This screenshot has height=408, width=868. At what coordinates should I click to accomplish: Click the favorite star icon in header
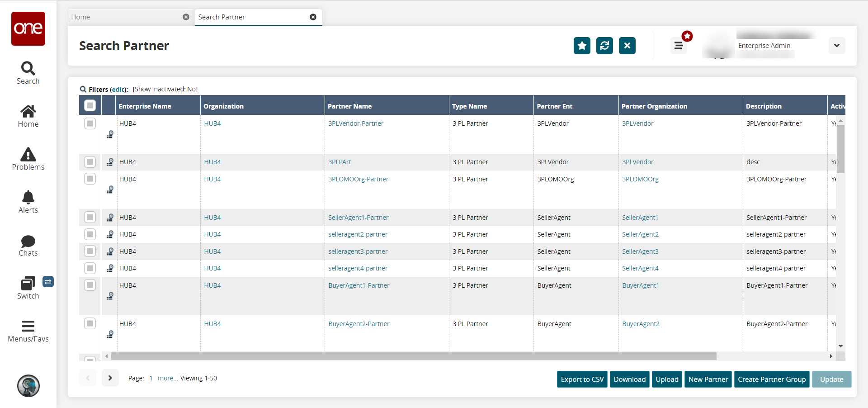pyautogui.click(x=582, y=46)
